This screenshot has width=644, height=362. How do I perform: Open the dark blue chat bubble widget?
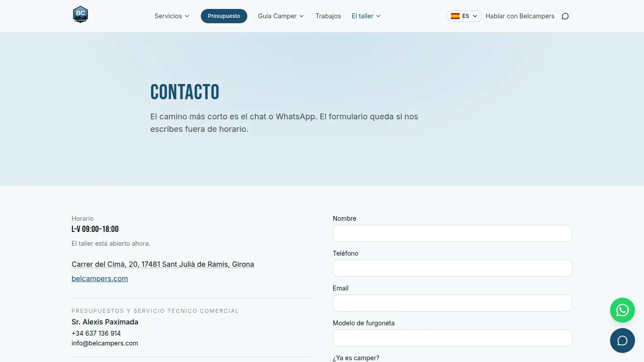[623, 341]
